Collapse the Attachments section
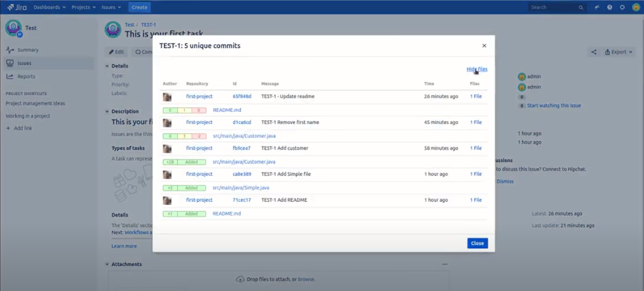This screenshot has height=291, width=644. coord(107,264)
